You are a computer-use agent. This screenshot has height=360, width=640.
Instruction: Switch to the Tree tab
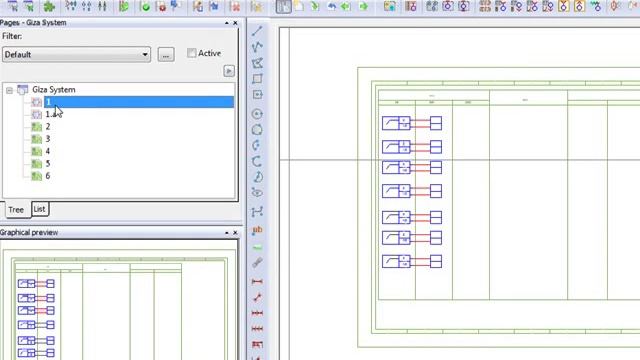16,210
